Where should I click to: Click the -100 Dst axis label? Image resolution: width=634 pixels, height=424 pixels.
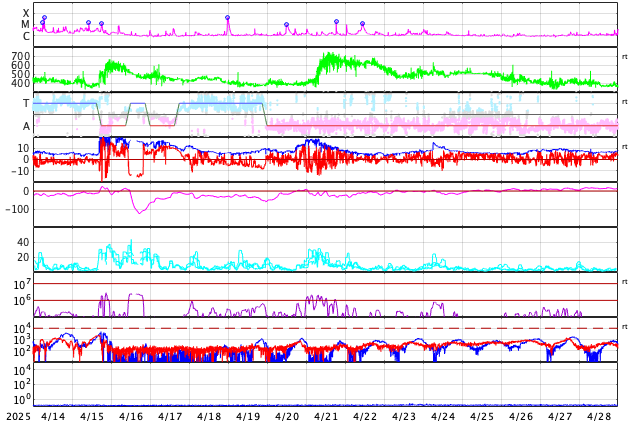(18, 209)
